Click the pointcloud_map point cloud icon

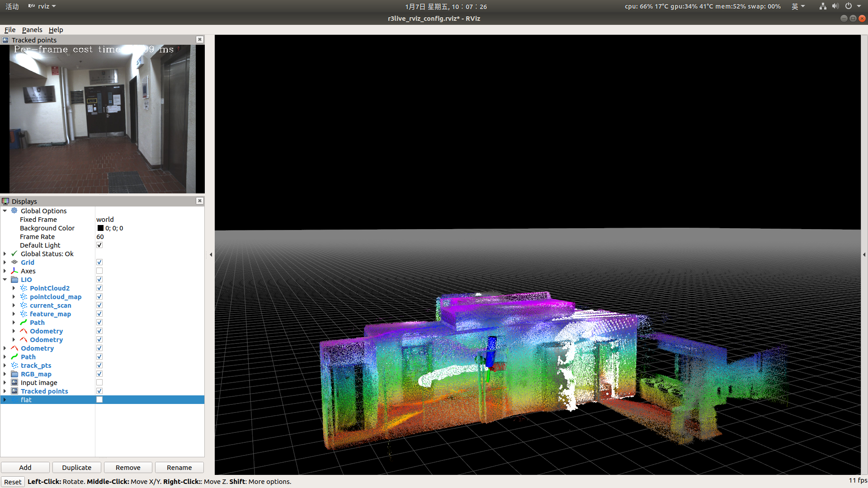click(x=24, y=296)
